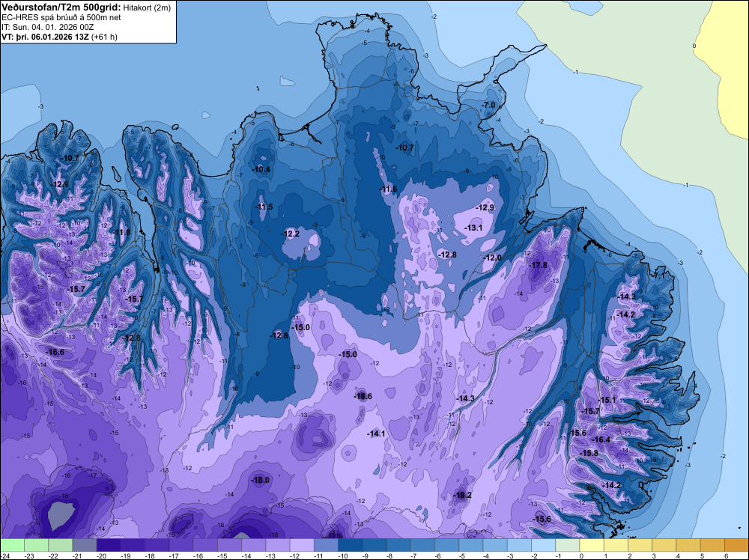
Task: Select the -21 gray-blue legend swatch
Action: tap(85, 545)
